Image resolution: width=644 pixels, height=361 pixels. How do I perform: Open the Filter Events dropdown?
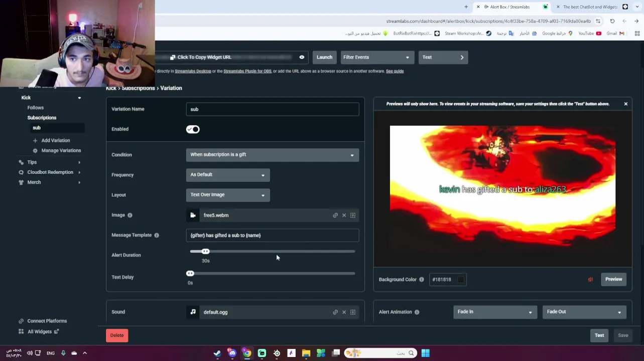[x=377, y=57]
